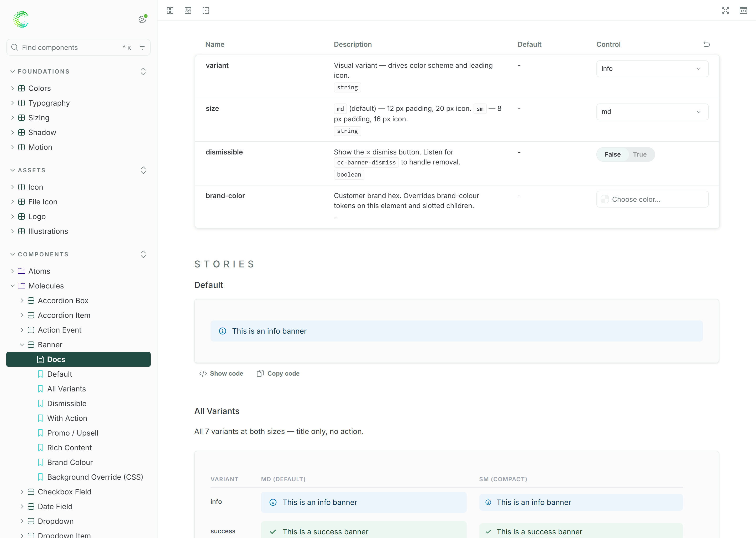756x538 pixels.
Task: Click the bookmark icon beside Default story
Action: click(40, 374)
